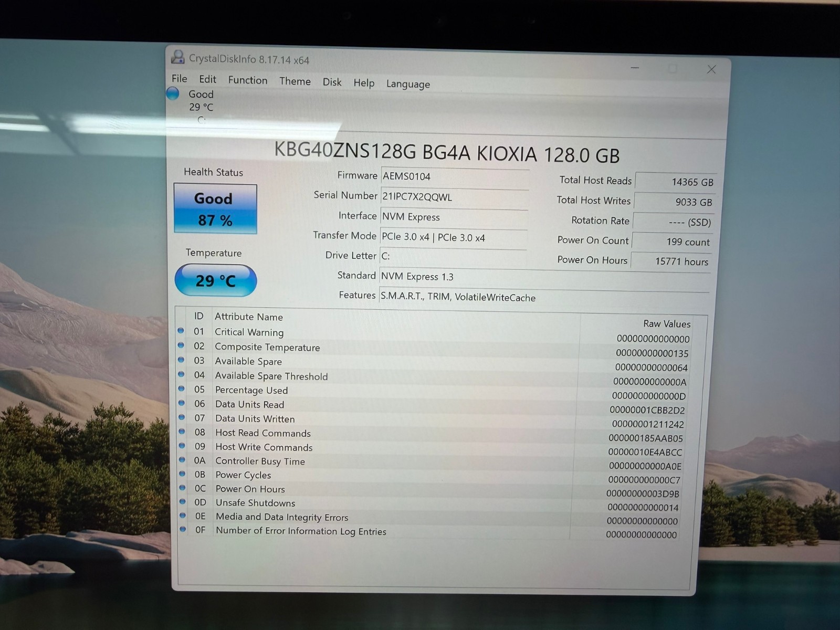Click raw value 00000001CBB2D2
The width and height of the screenshot is (840, 630).
[x=647, y=410]
